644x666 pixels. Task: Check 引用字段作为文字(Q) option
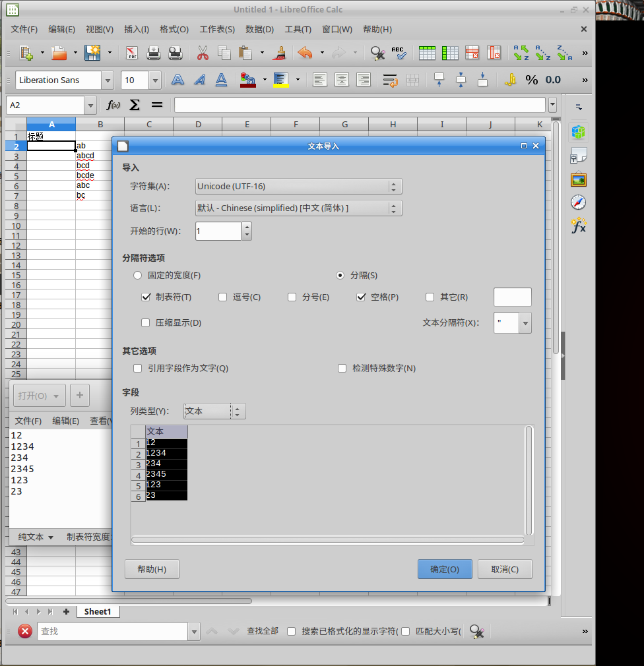pos(138,368)
